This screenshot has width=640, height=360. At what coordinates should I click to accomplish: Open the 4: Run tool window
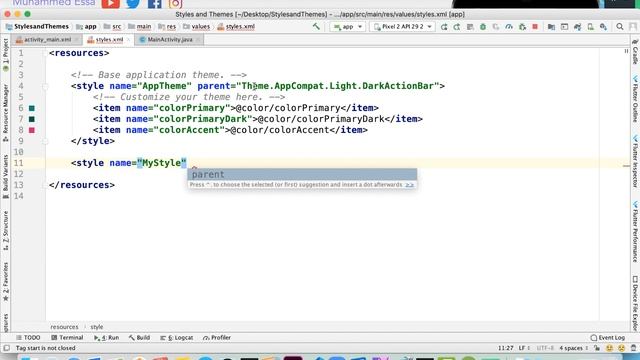click(x=107, y=338)
